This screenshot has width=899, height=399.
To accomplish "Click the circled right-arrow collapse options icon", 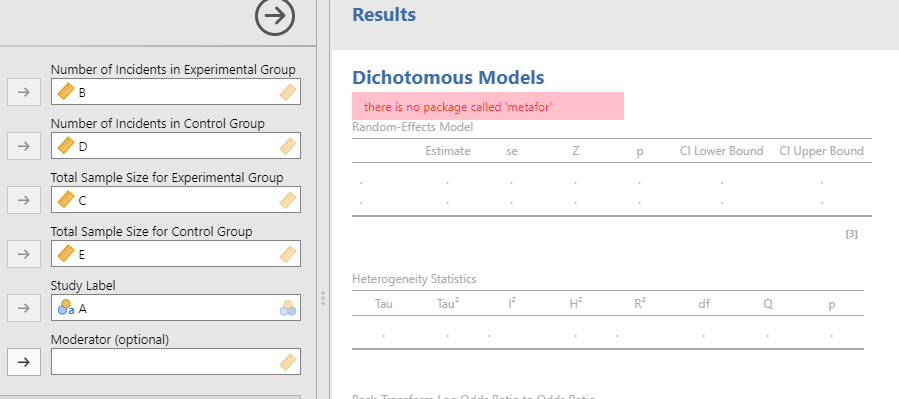I will point(275,16).
